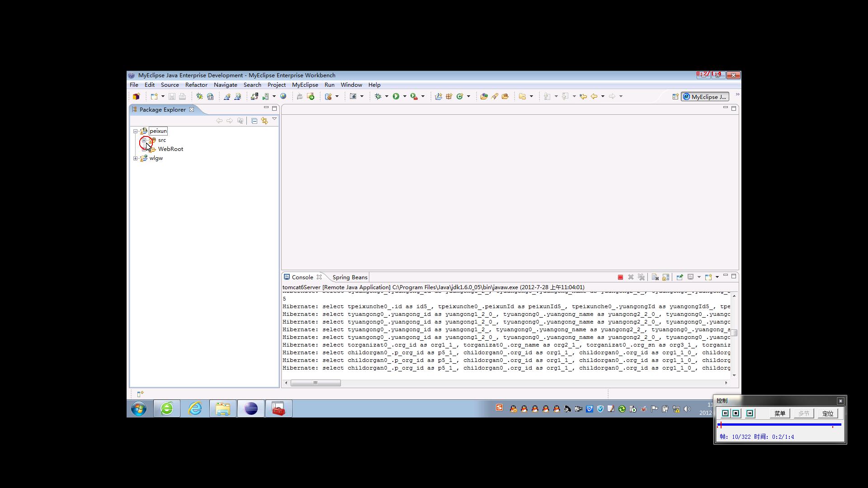Click the Back navigation yellow arrow
Viewport: 868px width, 488px height.
point(594,96)
